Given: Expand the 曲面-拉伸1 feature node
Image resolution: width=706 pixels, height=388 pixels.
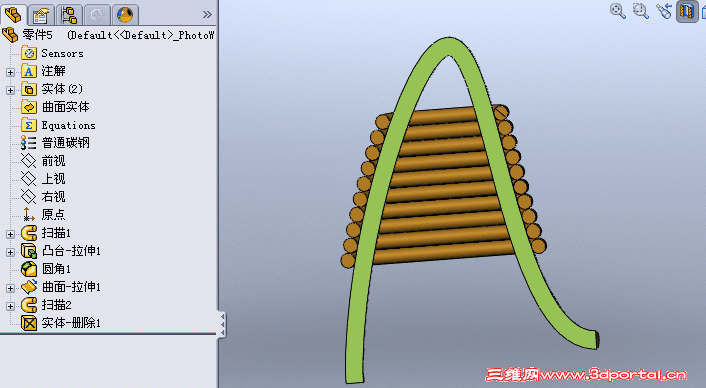Looking at the screenshot, I should 10,288.
